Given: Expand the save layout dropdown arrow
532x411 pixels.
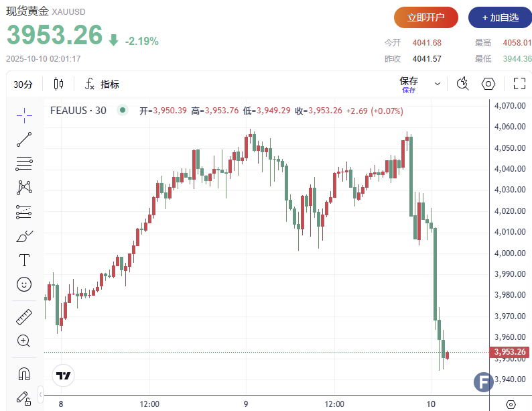Looking at the screenshot, I should click(438, 84).
